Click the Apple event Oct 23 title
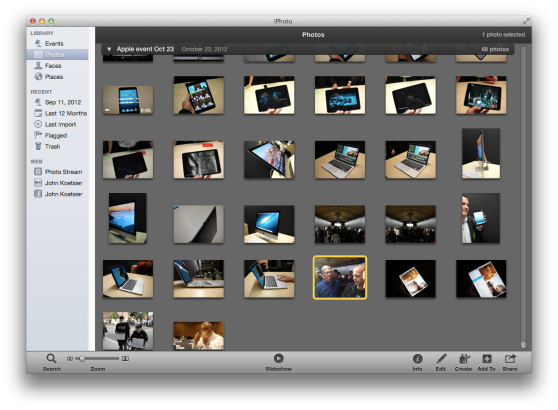The width and height of the screenshot is (558, 410). [145, 49]
